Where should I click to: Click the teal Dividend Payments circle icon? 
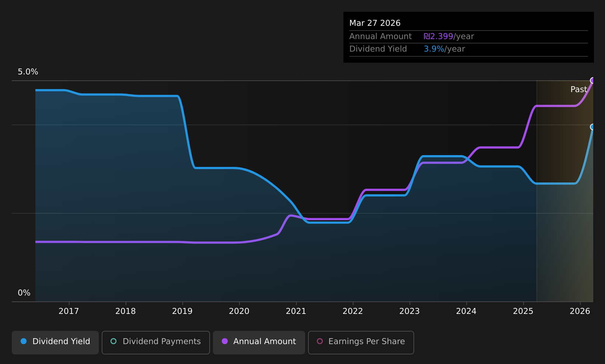pos(113,341)
